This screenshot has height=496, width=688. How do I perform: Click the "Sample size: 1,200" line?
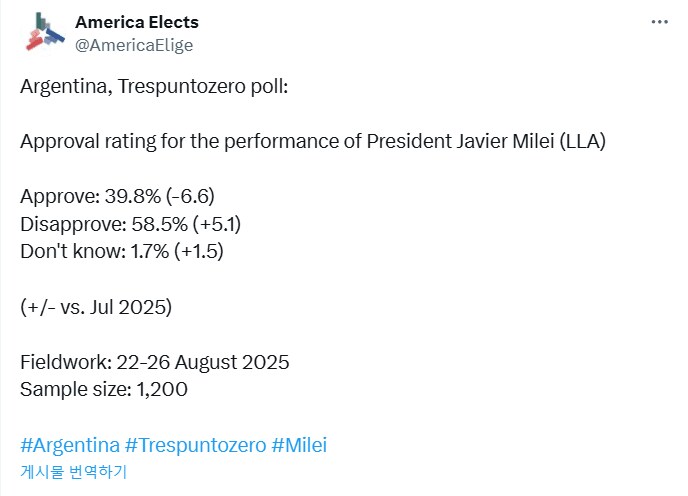coord(104,389)
